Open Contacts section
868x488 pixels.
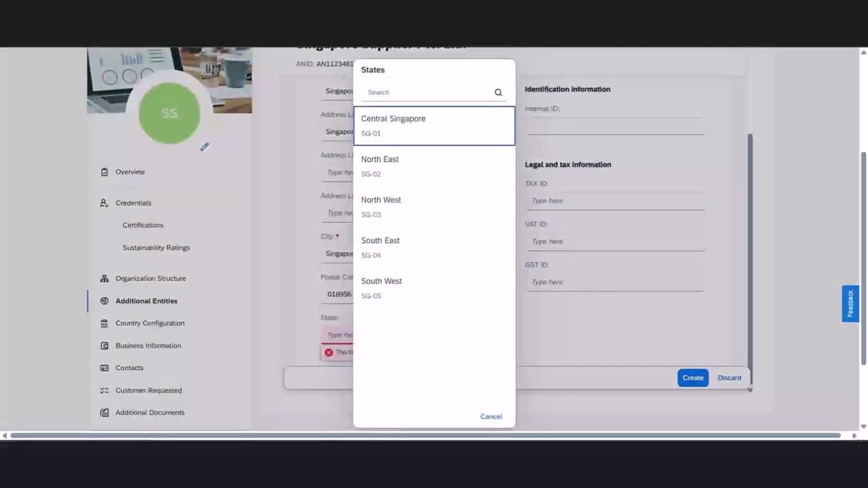(129, 368)
